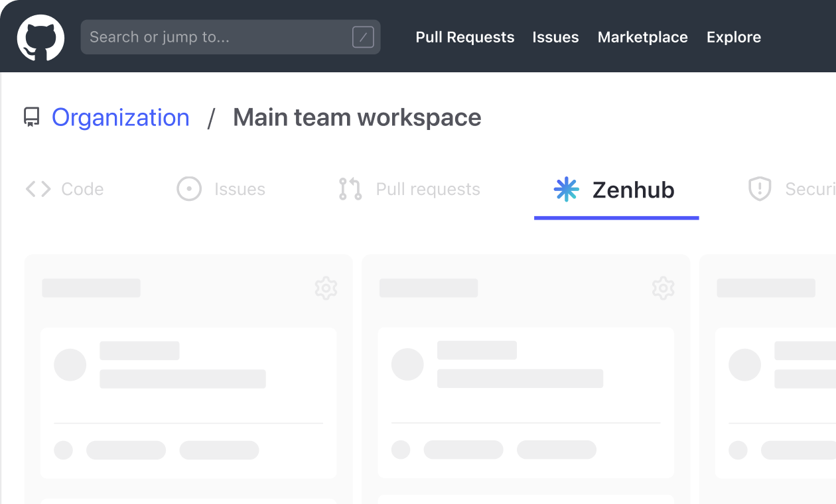Image resolution: width=836 pixels, height=504 pixels.
Task: Select the Pull requests branch icon
Action: coord(350,189)
